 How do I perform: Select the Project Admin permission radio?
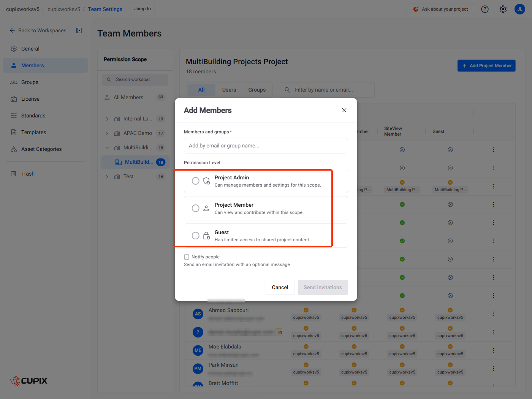click(x=195, y=181)
